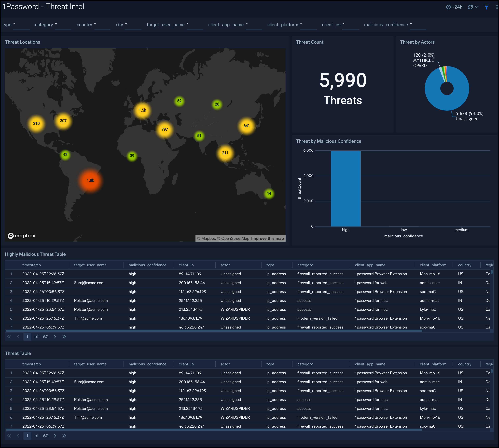Go to next page in bottom Threat Table
The width and height of the screenshot is (499, 448).
coord(55,436)
